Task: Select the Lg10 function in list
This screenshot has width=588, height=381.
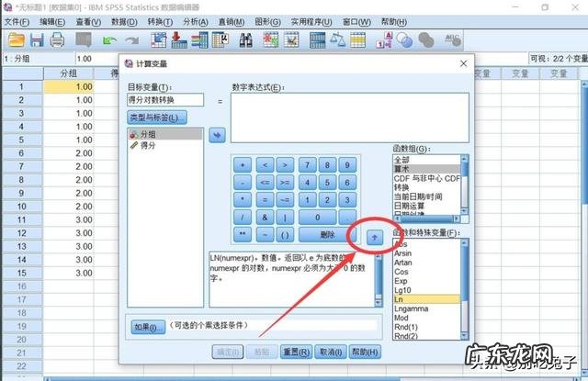Action: click(x=426, y=290)
